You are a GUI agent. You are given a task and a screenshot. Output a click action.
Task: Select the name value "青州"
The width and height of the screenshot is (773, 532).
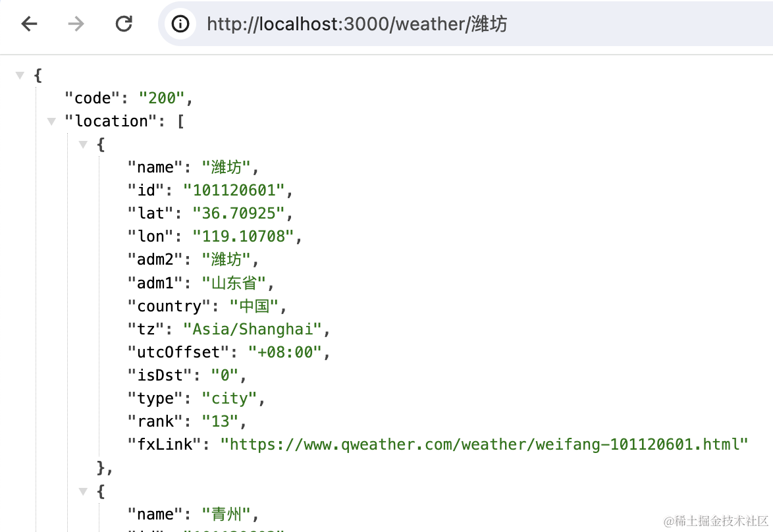(227, 514)
